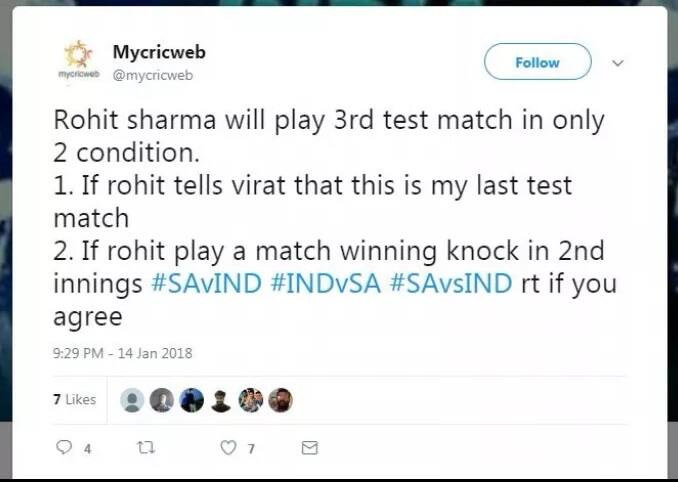Open the #SAvIND hashtag link
678x482 pixels.
tap(207, 284)
